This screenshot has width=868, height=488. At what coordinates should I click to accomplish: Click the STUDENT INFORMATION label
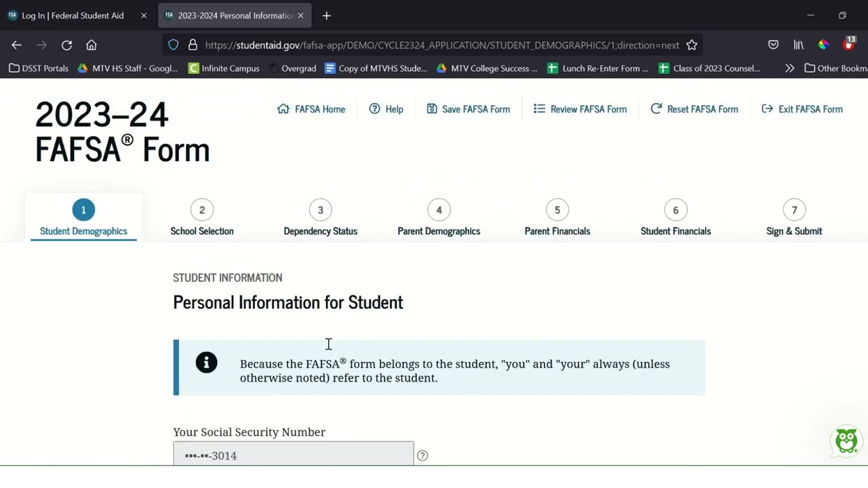[227, 278]
